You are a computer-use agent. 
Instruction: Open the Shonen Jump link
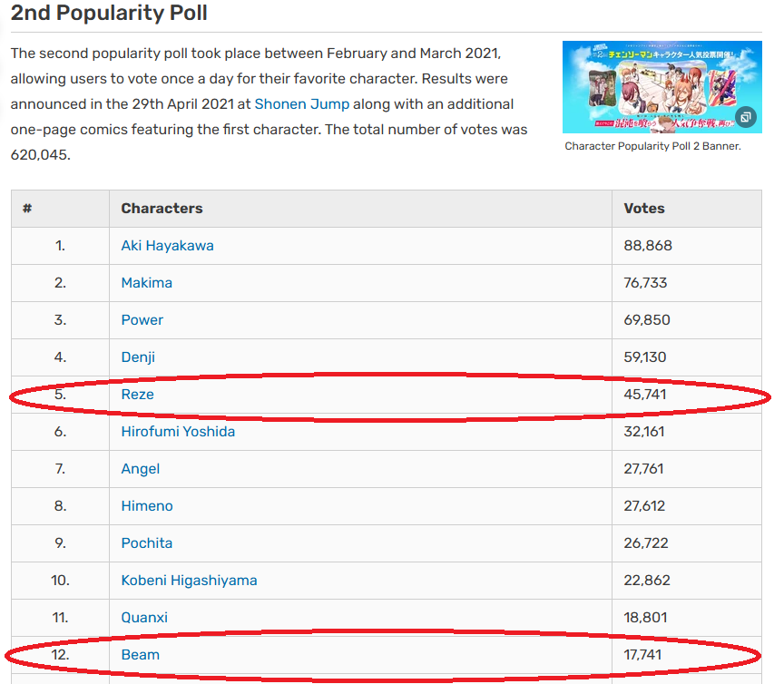point(301,104)
